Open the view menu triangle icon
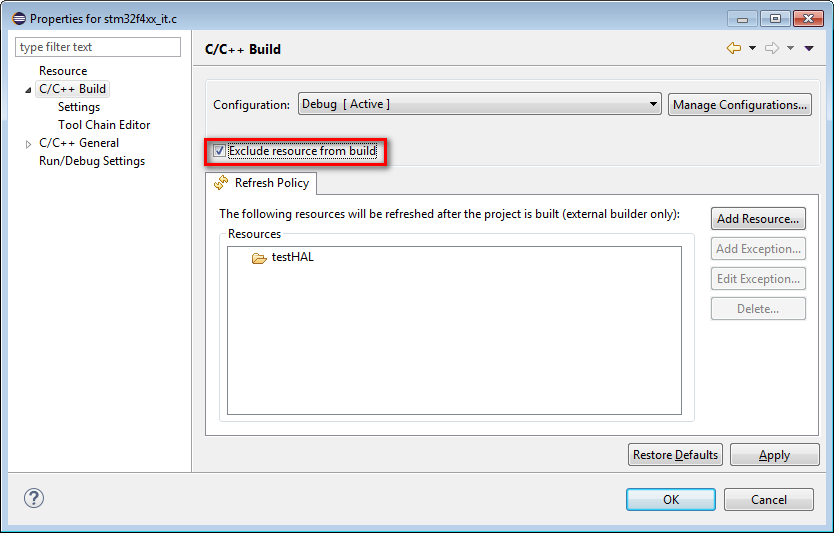834x533 pixels. tap(809, 48)
